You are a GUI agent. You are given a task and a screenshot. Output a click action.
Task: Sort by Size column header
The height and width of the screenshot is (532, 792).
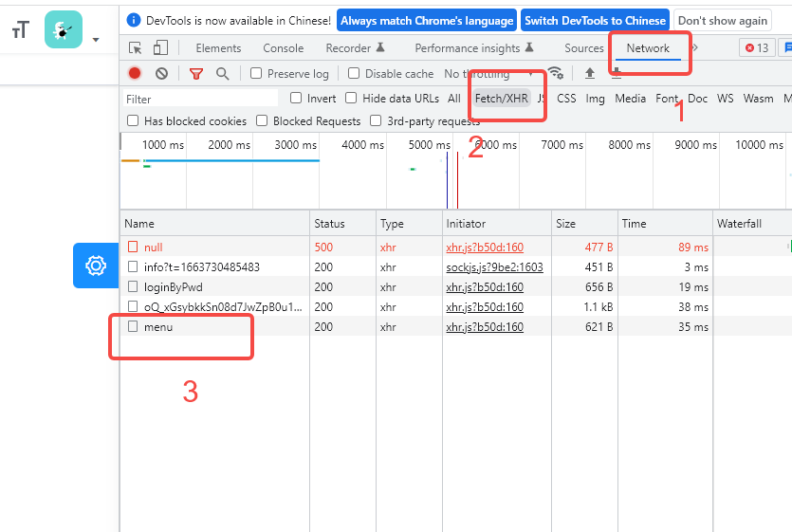[x=584, y=223]
